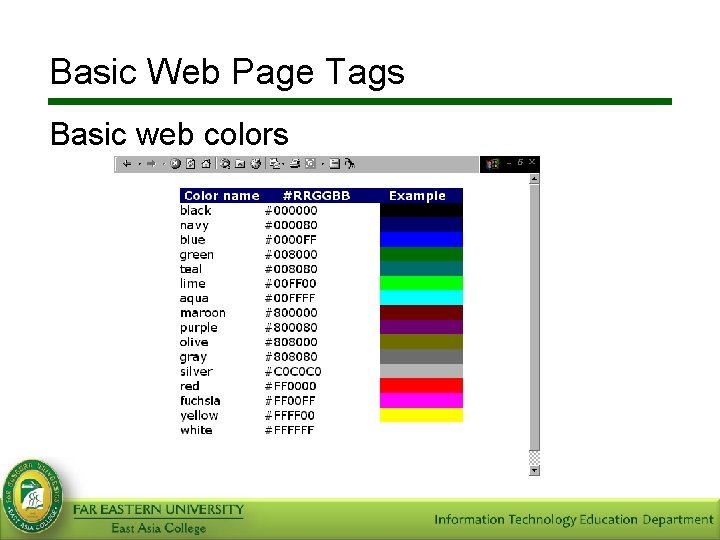720x540 pixels.
Task: Click the 'purple' color name cell
Action: click(x=198, y=328)
